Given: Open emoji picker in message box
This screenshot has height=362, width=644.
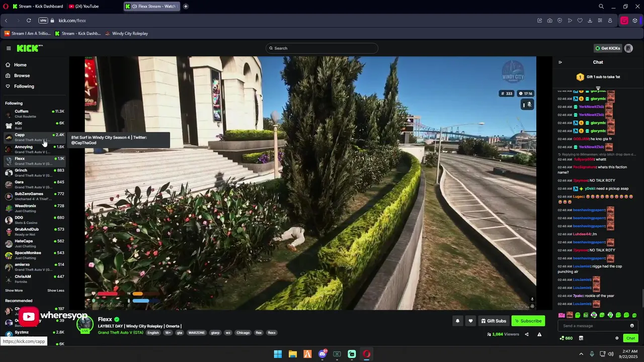Looking at the screenshot, I should coord(632,326).
